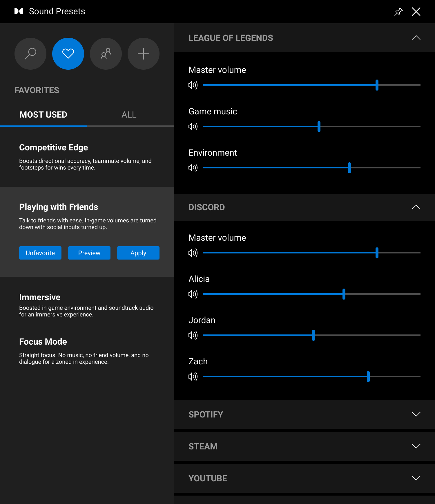Adjust Alicia's volume slider handle
This screenshot has height=504, width=435.
click(x=344, y=294)
